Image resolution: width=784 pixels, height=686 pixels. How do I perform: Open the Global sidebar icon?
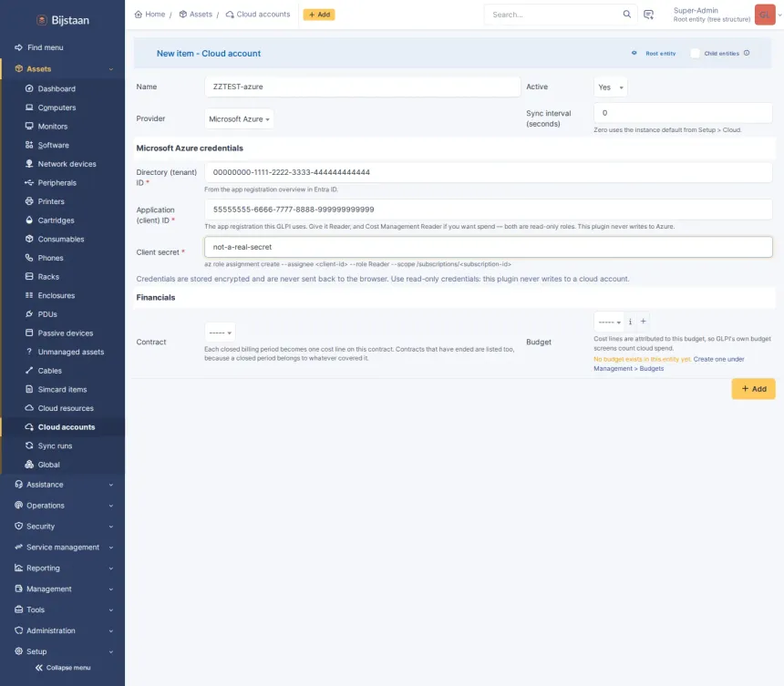29,464
